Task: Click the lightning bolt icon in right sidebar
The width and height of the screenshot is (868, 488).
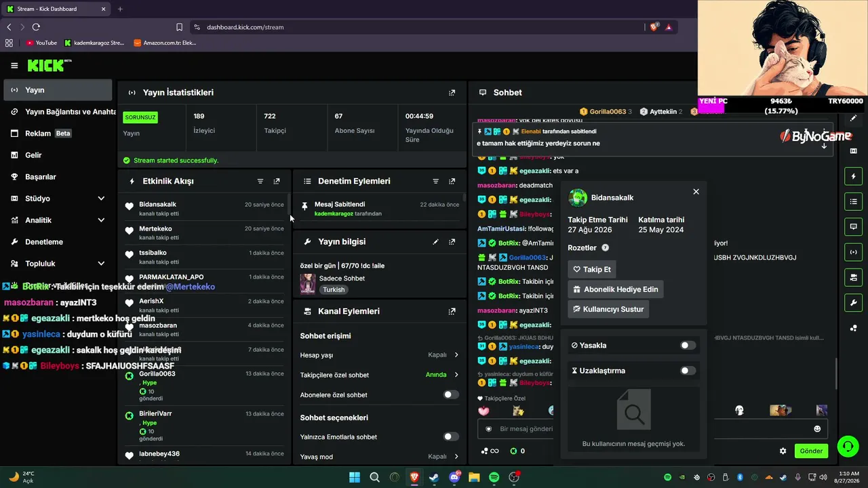Action: coord(853,177)
